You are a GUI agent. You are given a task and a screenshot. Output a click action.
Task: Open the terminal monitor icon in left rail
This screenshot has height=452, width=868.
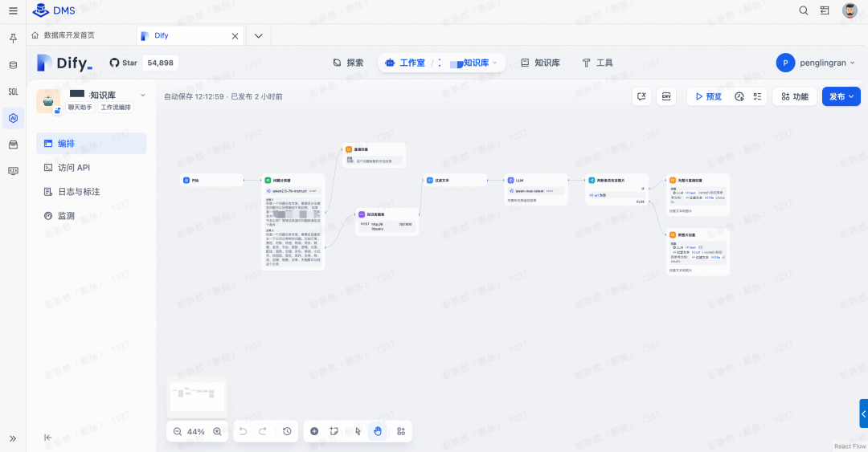(x=14, y=171)
